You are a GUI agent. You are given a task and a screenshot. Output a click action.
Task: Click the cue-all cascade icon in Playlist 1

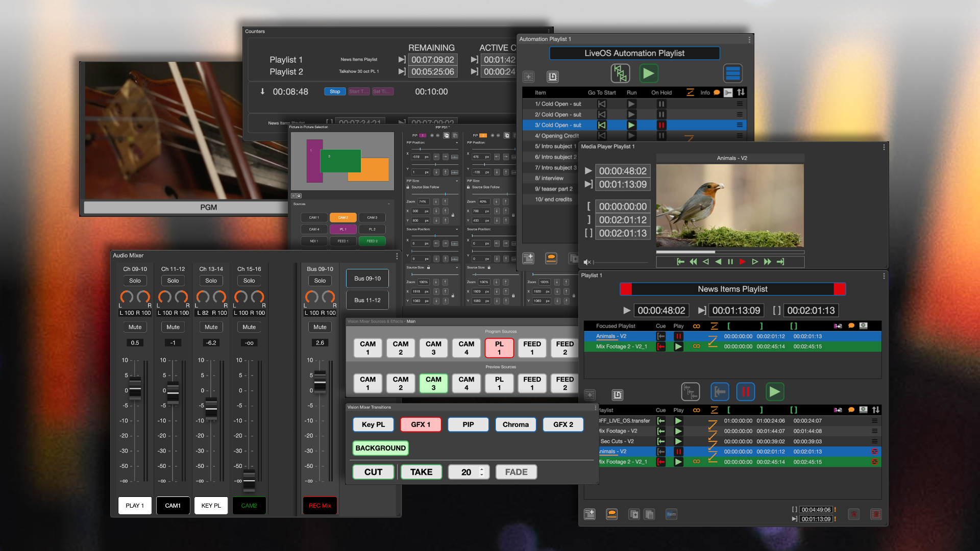pos(690,392)
